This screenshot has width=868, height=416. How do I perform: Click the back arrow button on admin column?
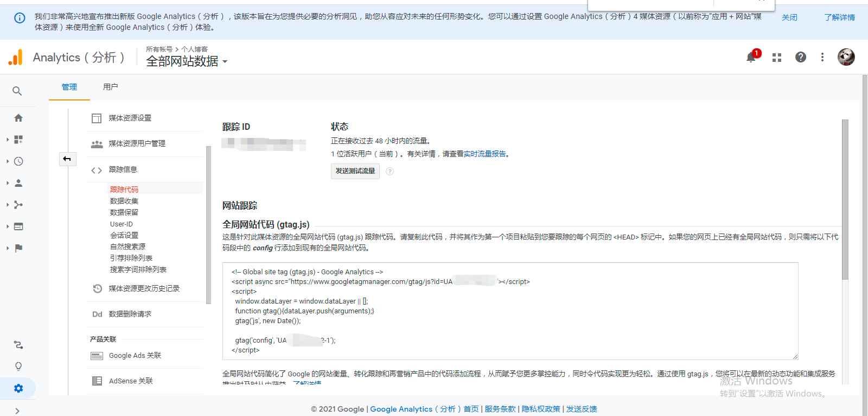tap(67, 159)
